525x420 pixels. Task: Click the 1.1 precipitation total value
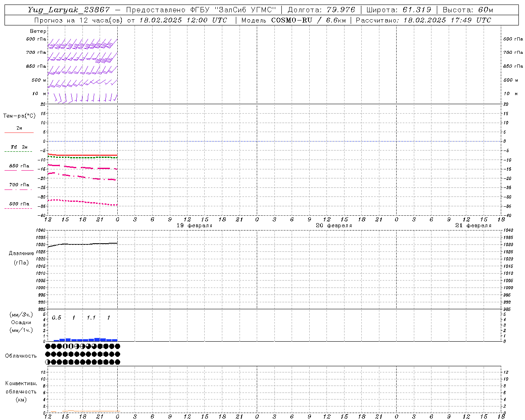point(91,318)
